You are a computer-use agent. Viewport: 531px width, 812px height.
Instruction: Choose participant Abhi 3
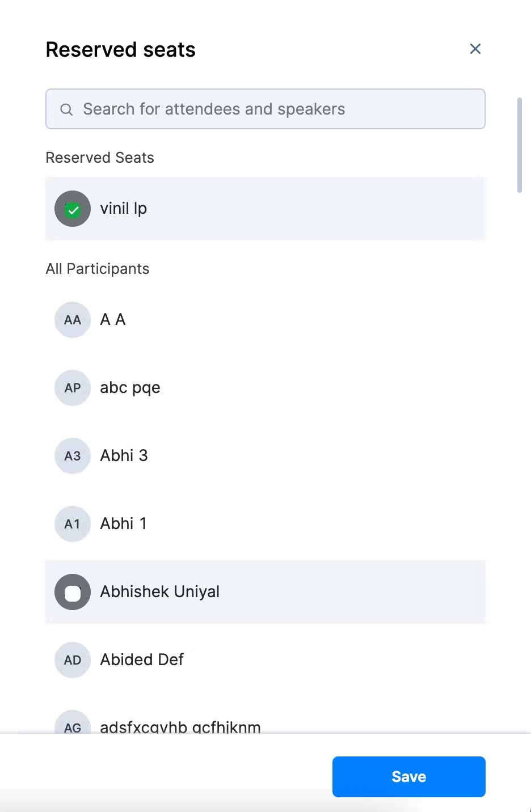[124, 456]
